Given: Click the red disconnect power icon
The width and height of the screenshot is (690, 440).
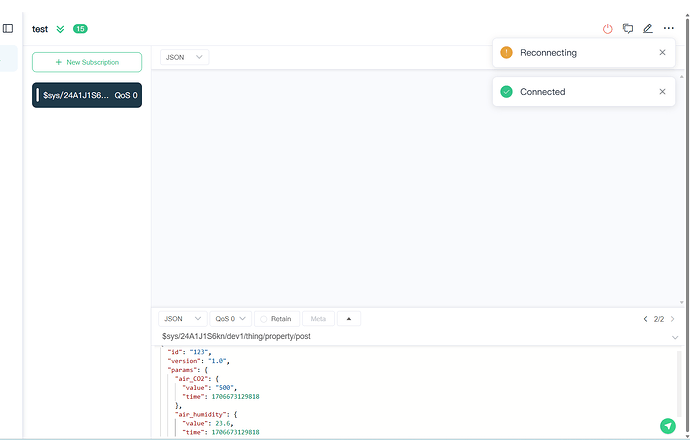Looking at the screenshot, I should coord(607,29).
